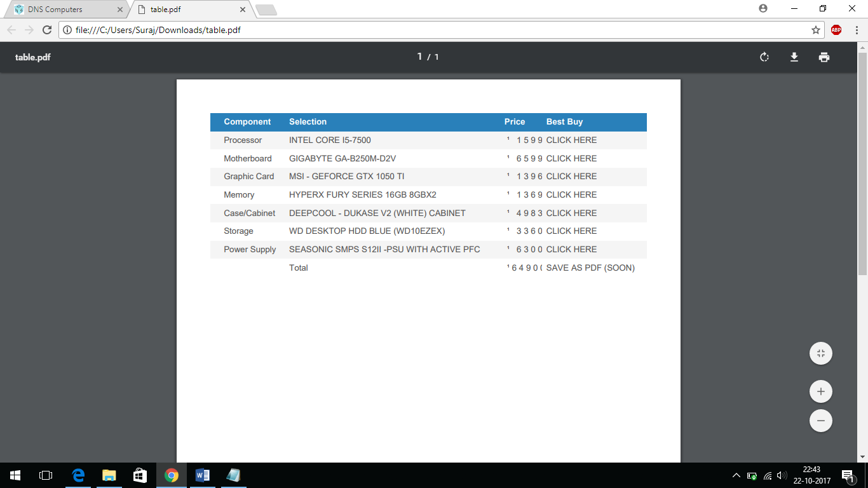
Task: Click the Price column header
Action: pyautogui.click(x=515, y=122)
